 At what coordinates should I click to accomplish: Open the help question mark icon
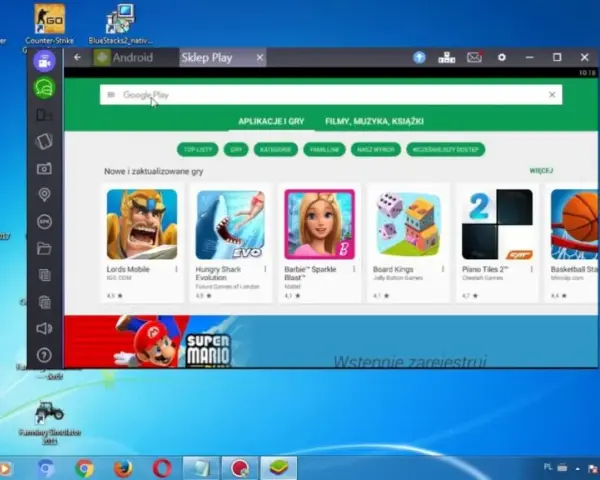point(44,355)
